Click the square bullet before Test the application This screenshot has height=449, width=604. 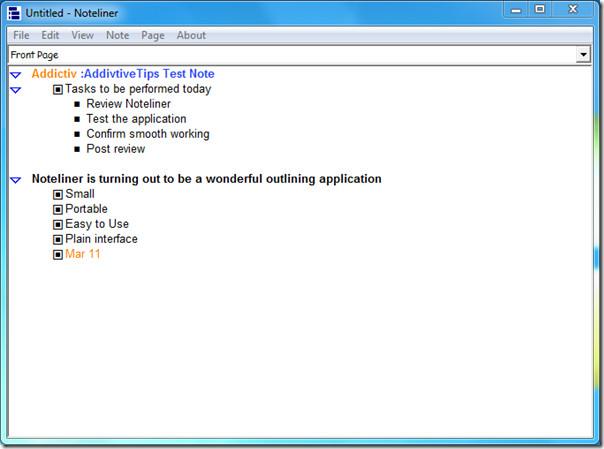coord(77,119)
